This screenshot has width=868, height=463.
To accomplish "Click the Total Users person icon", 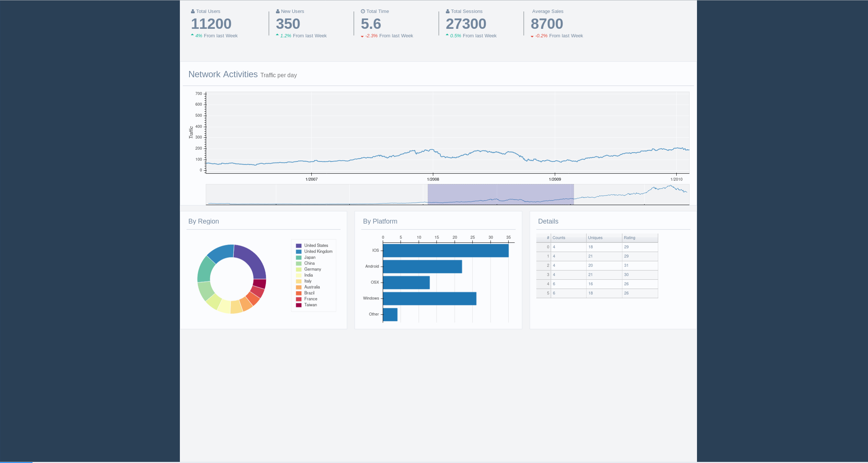I will click(192, 11).
